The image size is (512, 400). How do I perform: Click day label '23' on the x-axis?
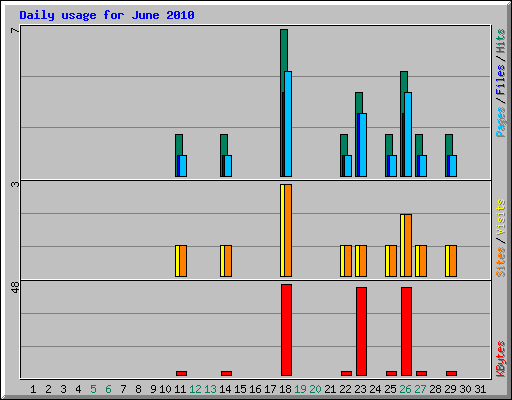pyautogui.click(x=360, y=389)
